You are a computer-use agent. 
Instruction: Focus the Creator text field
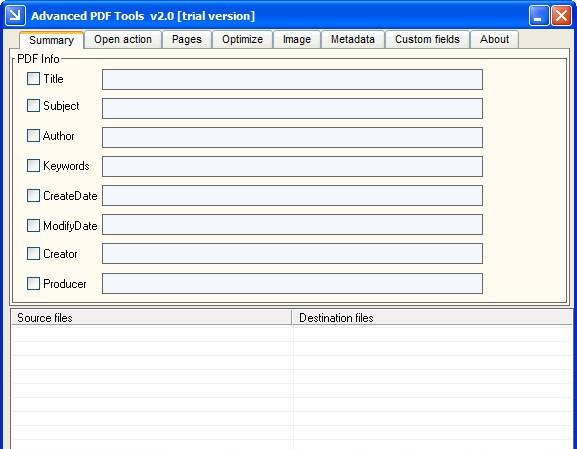click(x=293, y=254)
